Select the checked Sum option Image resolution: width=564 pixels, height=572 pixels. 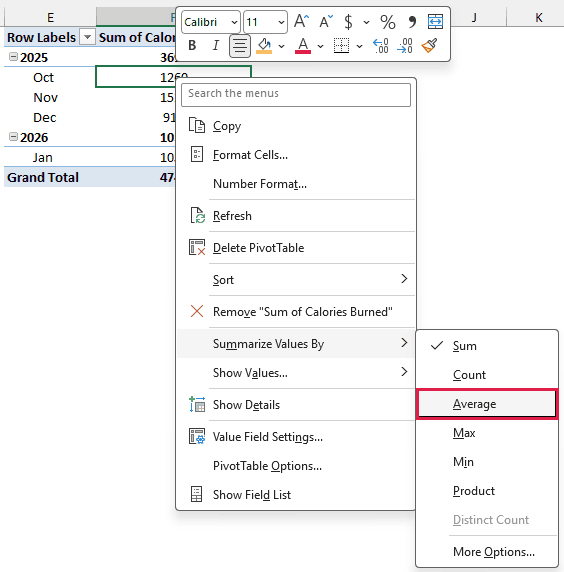[x=487, y=345]
